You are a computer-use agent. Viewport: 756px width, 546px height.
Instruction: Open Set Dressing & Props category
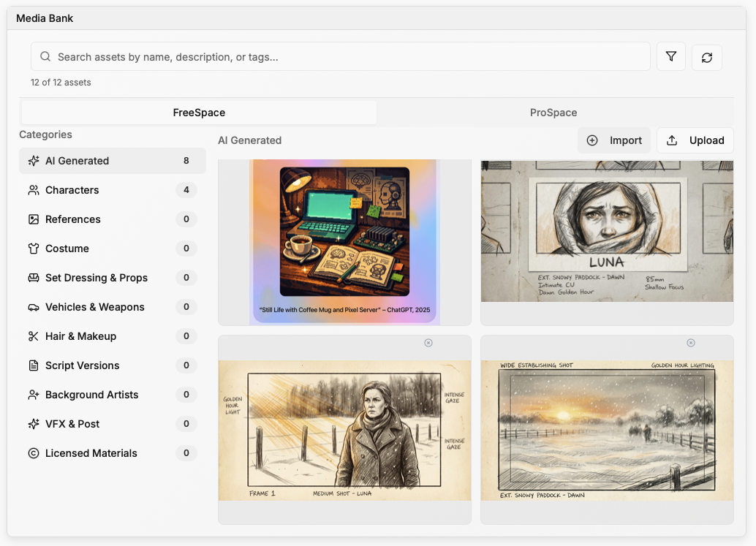pos(113,278)
